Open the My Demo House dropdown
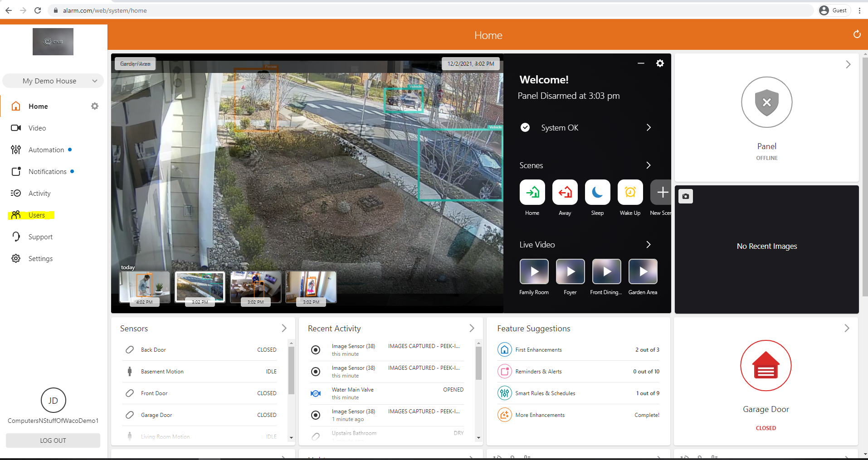 [x=53, y=81]
